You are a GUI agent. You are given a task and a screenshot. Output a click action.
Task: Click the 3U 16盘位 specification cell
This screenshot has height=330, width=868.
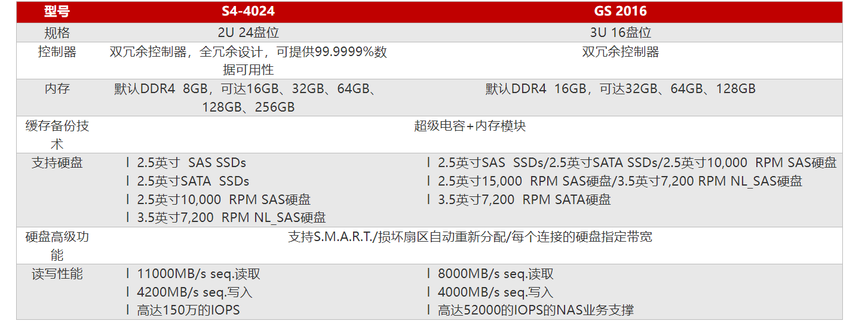click(x=620, y=33)
